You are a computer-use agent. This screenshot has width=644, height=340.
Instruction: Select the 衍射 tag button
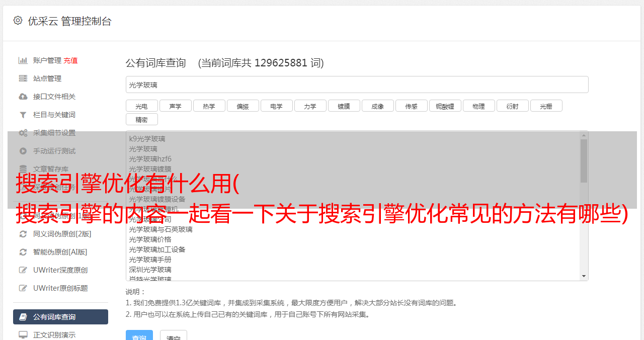coord(512,106)
